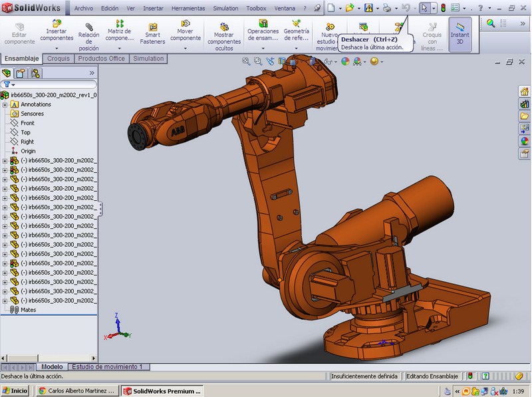
Task: Expand the Annotations tree node
Action: pos(5,104)
